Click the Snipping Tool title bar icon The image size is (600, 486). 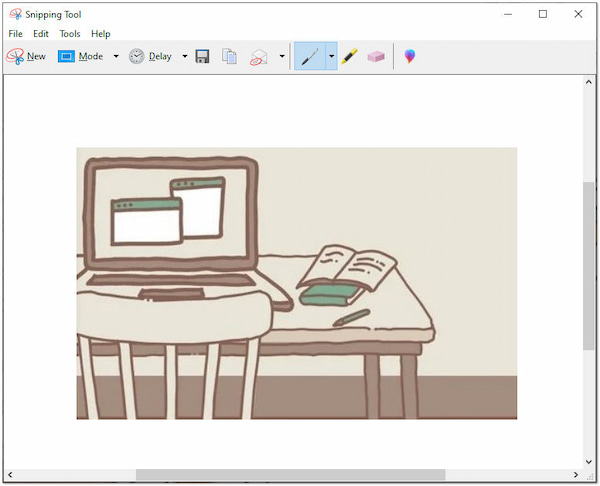tap(15, 15)
